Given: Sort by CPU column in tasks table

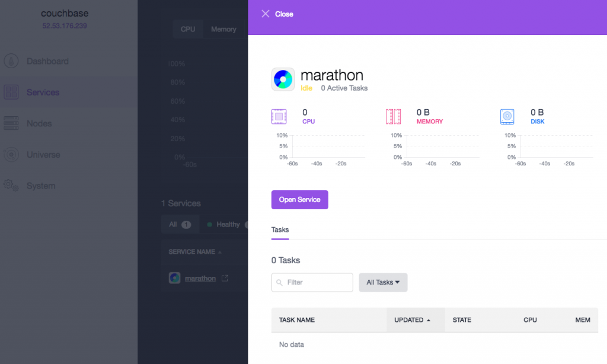Looking at the screenshot, I should 530,320.
